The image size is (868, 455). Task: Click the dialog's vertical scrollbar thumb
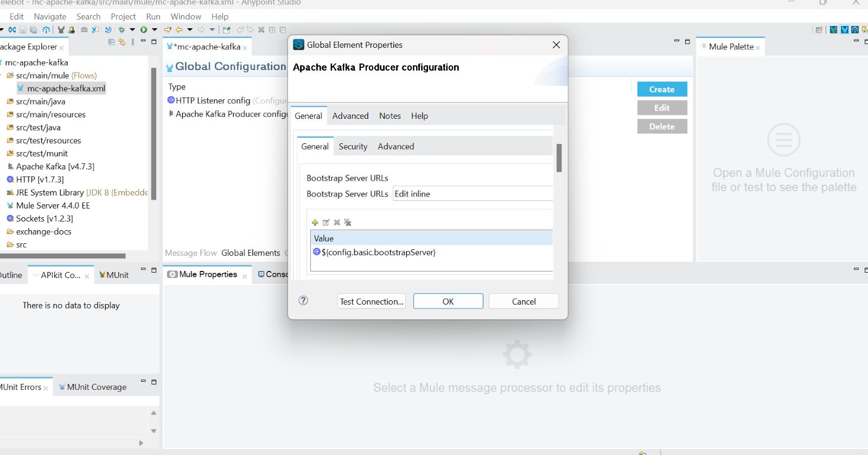(x=559, y=158)
